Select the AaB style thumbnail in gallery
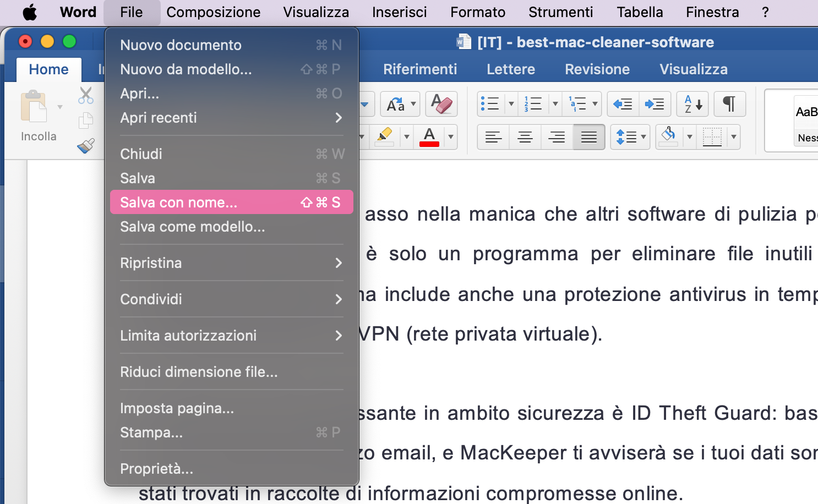818x504 pixels. (x=806, y=120)
